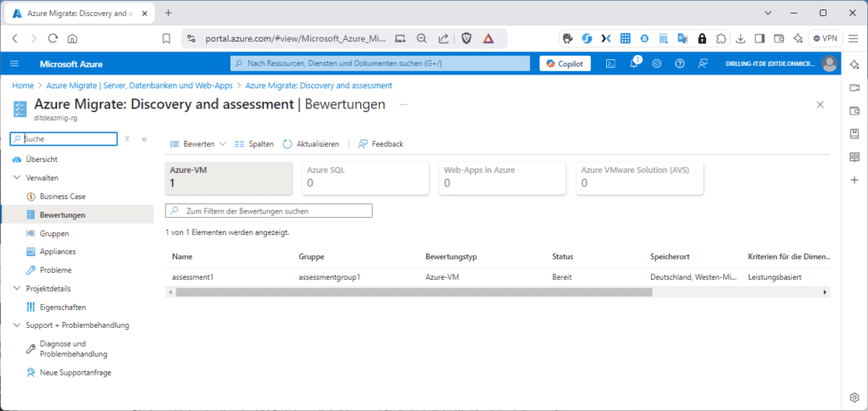Select the Web-Apps in Azure tile
The width and height of the screenshot is (868, 411).
(x=503, y=178)
